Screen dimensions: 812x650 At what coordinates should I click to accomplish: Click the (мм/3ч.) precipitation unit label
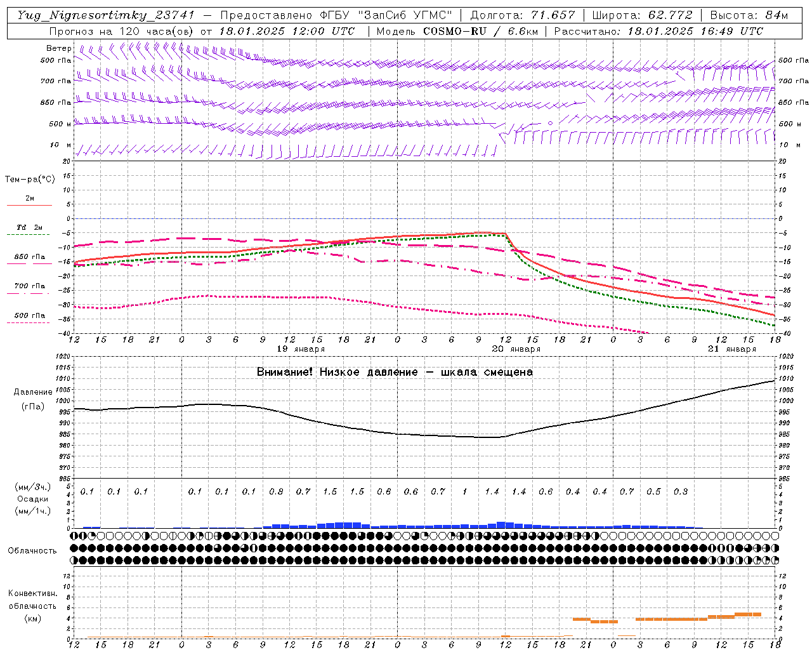tap(34, 487)
